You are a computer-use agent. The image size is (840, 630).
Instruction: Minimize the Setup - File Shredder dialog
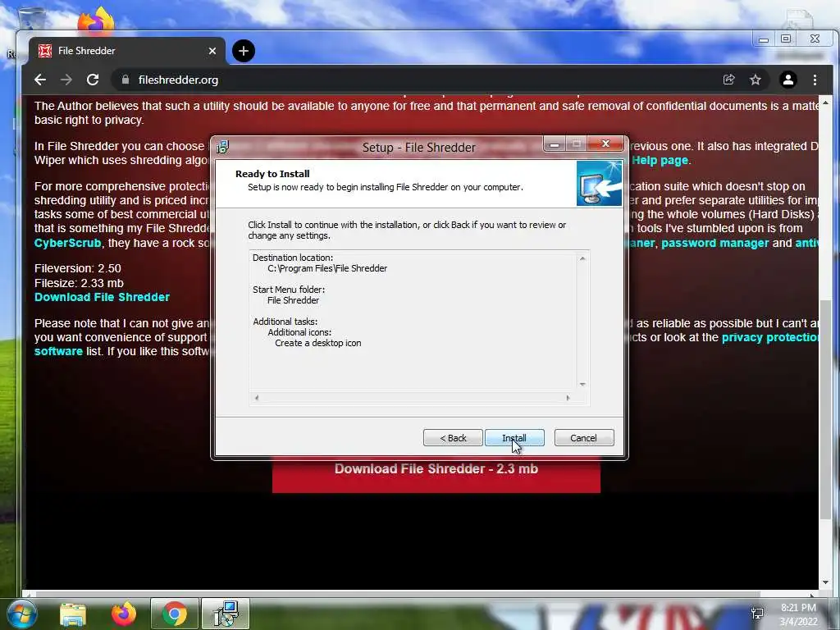pyautogui.click(x=555, y=144)
